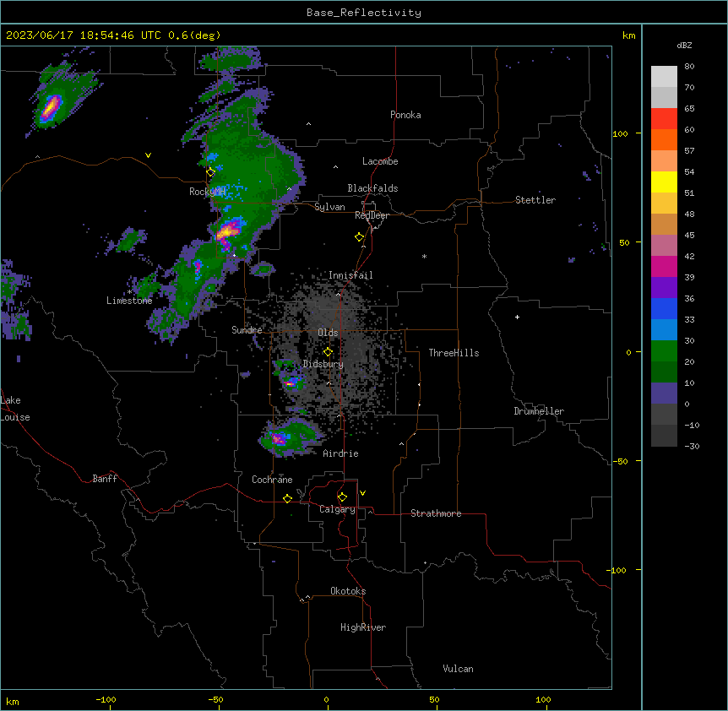Click the storm cell west of Airdrie

(279, 438)
